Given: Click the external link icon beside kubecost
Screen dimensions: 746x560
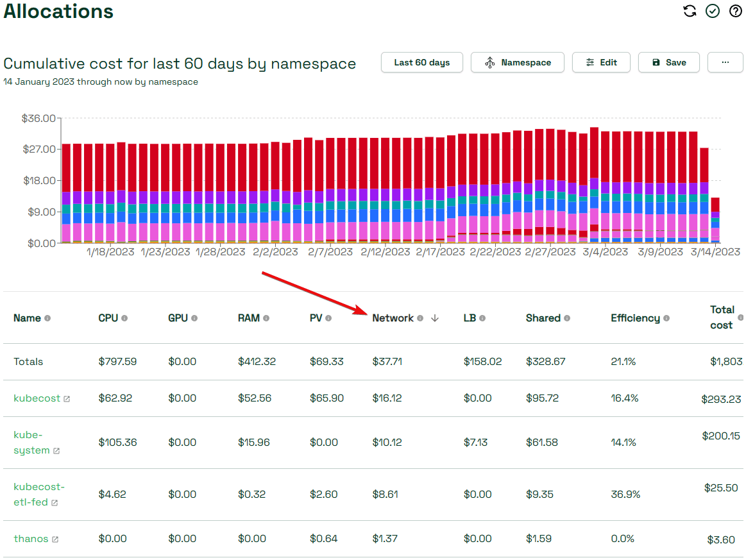Looking at the screenshot, I should click(x=67, y=398).
